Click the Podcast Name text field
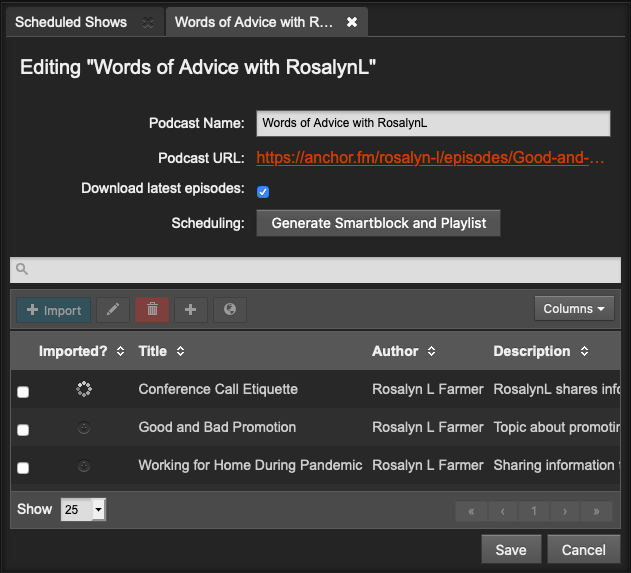The image size is (631, 573). (432, 124)
